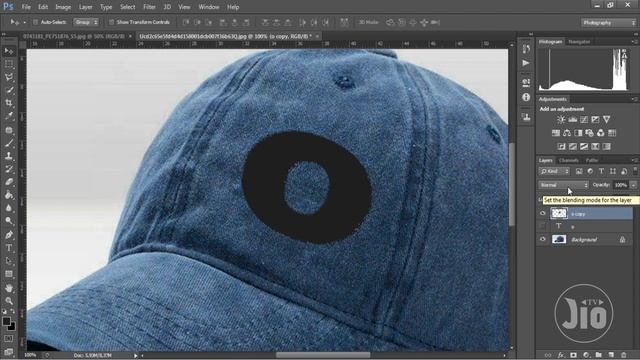Switch to the Navigator tab
The height and width of the screenshot is (360, 640).
pos(579,42)
